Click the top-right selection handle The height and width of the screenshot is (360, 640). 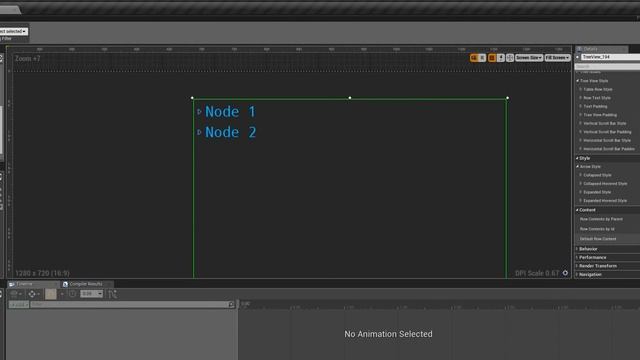point(507,98)
